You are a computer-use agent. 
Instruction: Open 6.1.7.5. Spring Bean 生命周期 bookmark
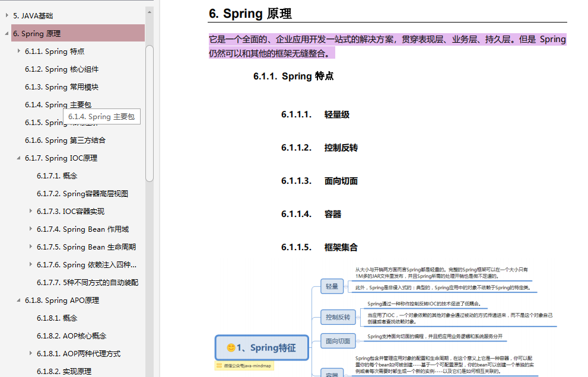86,247
